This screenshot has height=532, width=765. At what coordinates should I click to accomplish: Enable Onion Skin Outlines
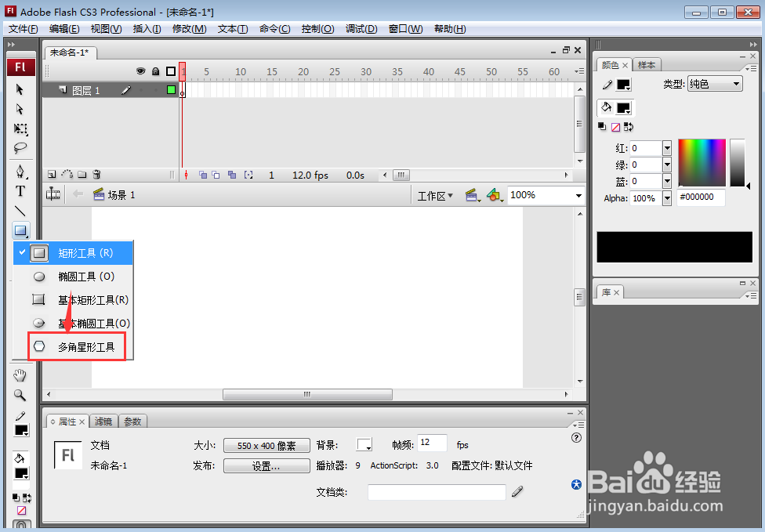tap(216, 175)
